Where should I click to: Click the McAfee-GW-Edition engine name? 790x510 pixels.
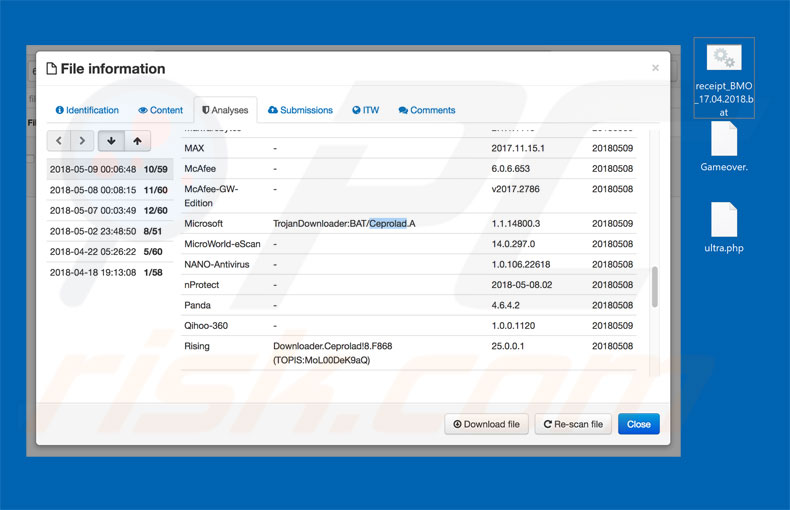(211, 196)
